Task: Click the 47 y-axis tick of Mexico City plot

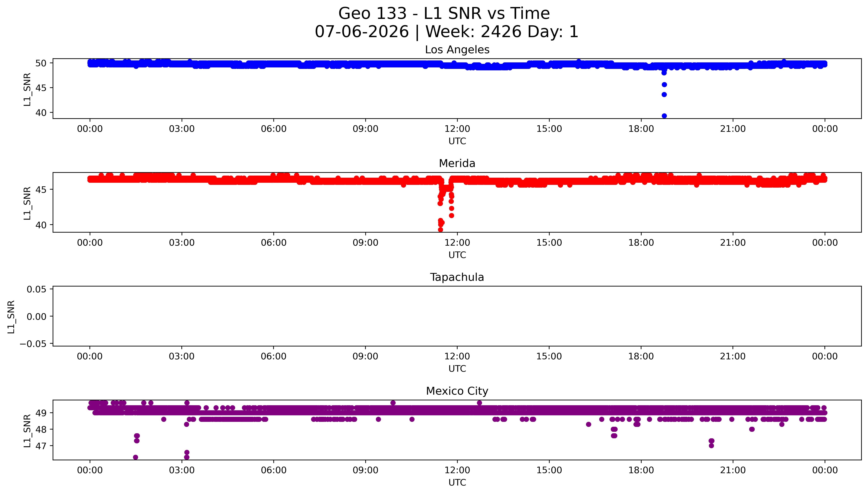Action: 41,446
